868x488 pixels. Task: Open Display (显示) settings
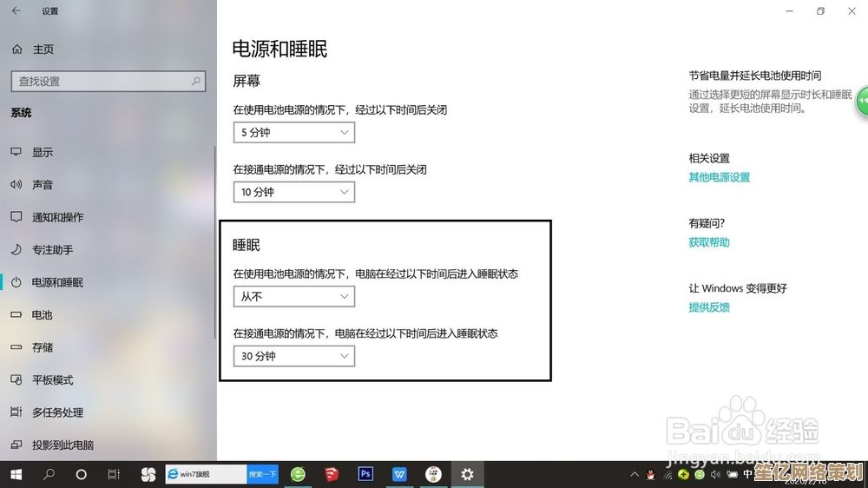click(x=43, y=152)
